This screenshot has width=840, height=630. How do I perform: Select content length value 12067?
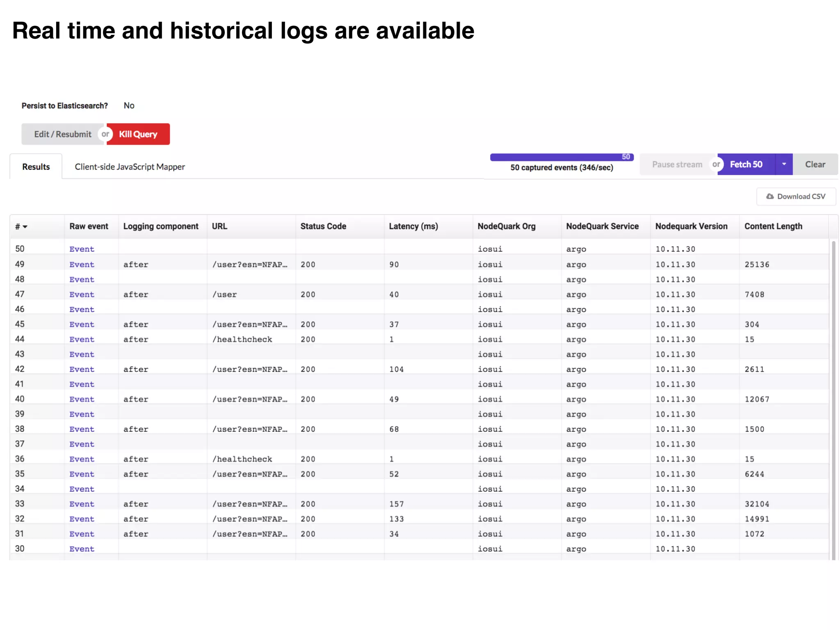(757, 399)
